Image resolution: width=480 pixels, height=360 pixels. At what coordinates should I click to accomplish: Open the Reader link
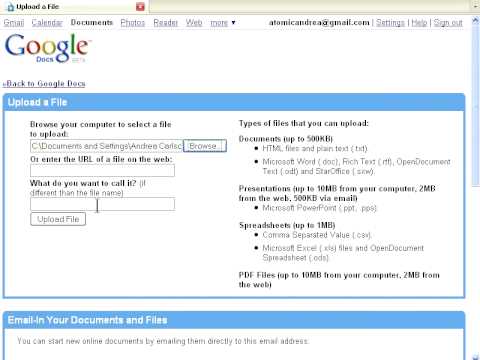pos(165,23)
